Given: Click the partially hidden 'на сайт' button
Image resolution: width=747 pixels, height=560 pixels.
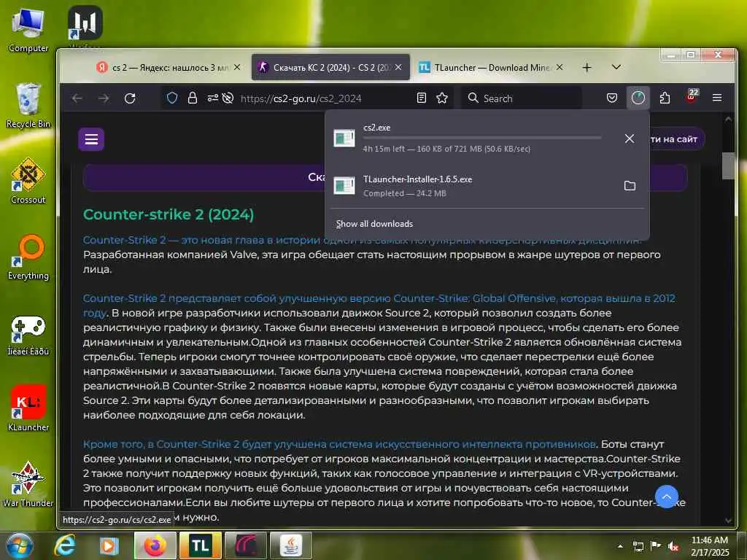Looking at the screenshot, I should point(676,139).
